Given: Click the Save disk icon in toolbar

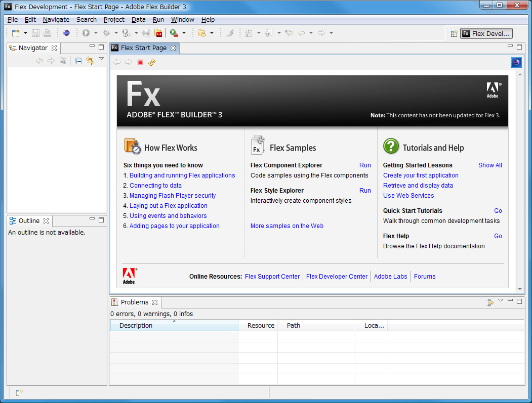Looking at the screenshot, I should [35, 33].
